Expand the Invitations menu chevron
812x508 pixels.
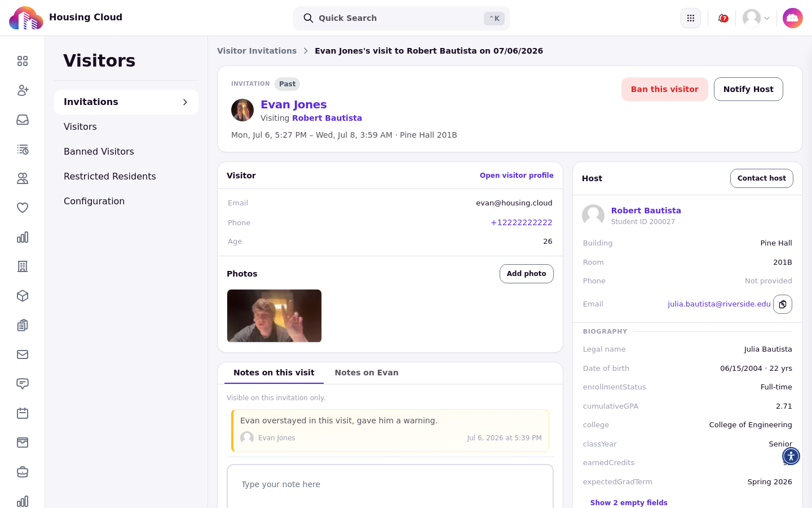(x=185, y=102)
